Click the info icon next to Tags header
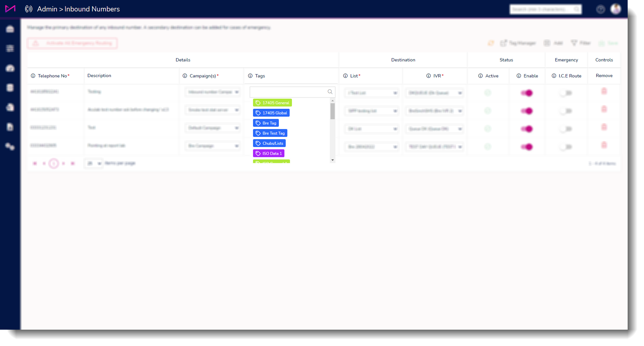This screenshot has width=644, height=346. click(250, 76)
